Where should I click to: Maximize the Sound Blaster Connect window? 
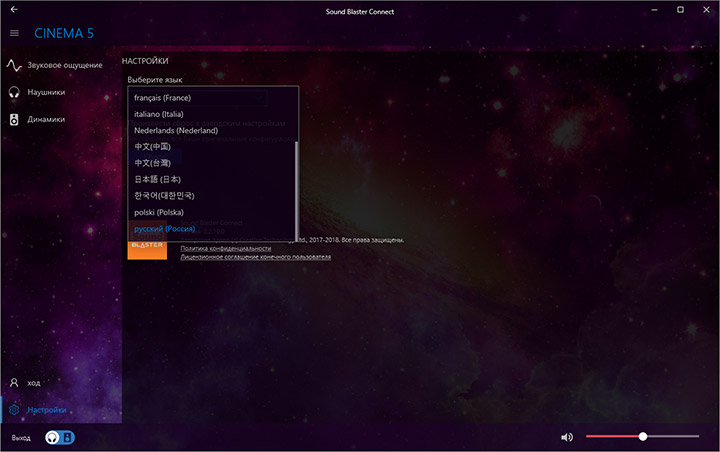click(x=681, y=10)
